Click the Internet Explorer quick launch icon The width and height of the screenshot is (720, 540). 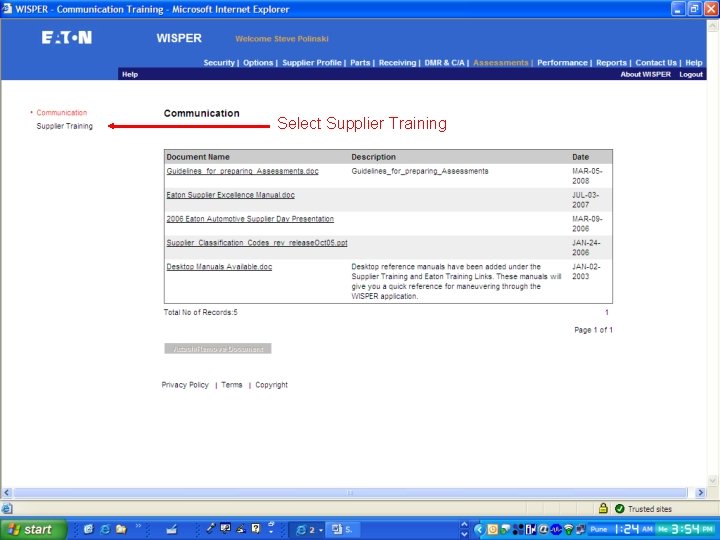click(x=105, y=529)
